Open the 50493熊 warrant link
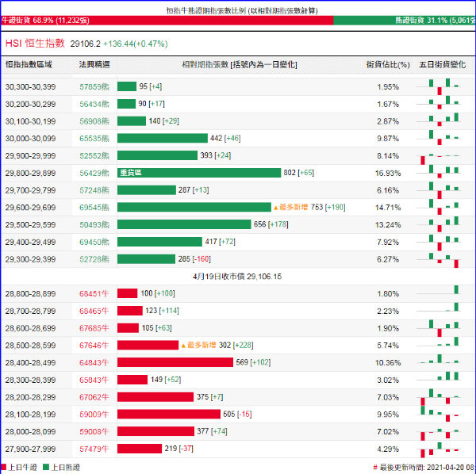This screenshot has width=476, height=474. 94,225
